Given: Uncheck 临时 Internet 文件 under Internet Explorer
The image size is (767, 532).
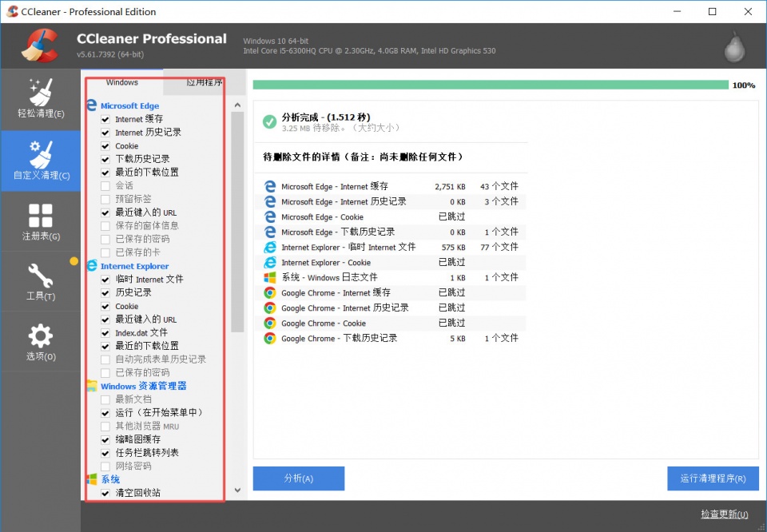Looking at the screenshot, I should (x=105, y=280).
